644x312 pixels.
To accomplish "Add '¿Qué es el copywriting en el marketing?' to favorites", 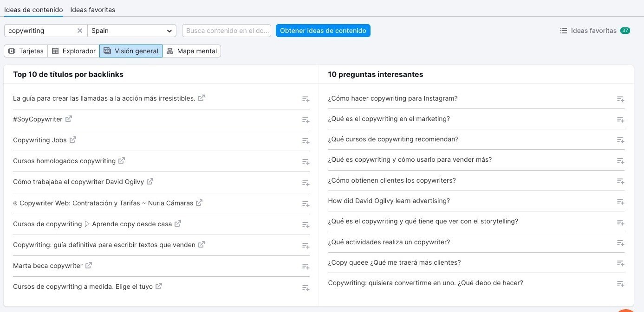I will (620, 120).
